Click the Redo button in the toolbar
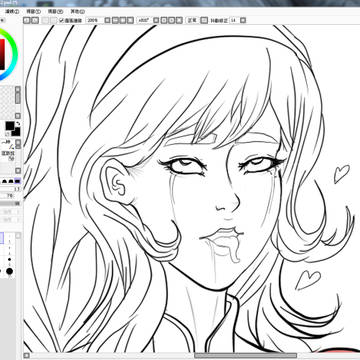 click(35, 20)
